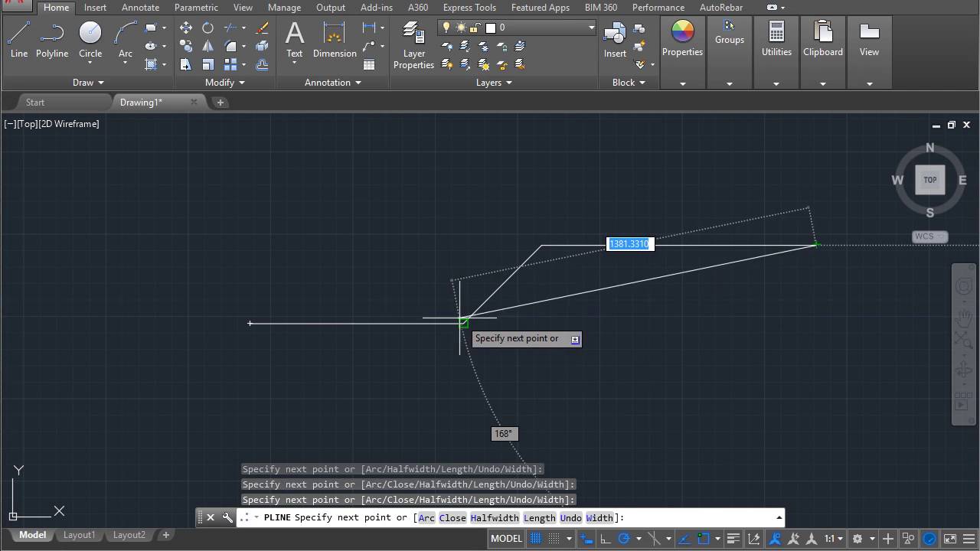Select the Dimension tool
The width and height of the screenshot is (980, 551).
click(335, 40)
